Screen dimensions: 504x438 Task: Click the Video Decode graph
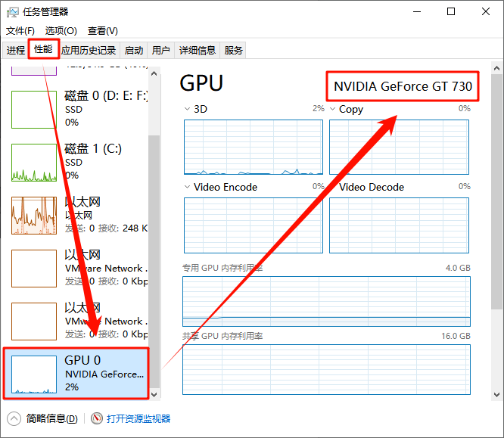pyautogui.click(x=400, y=225)
